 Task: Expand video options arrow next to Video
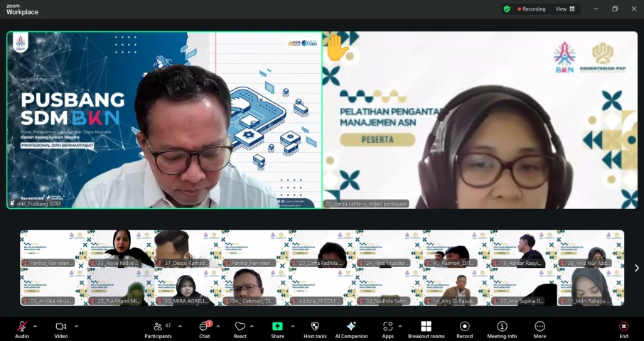coord(76,327)
